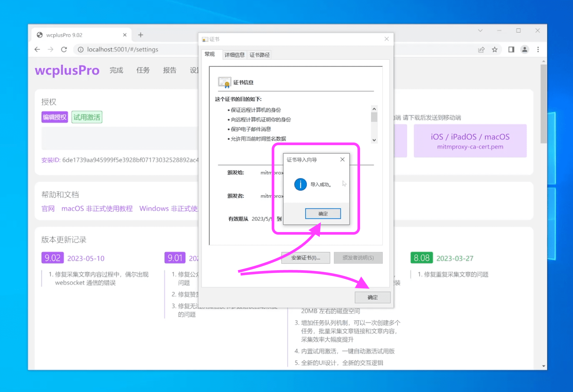Click the 试用激活 button
Image resolution: width=573 pixels, height=392 pixels.
pos(87,117)
